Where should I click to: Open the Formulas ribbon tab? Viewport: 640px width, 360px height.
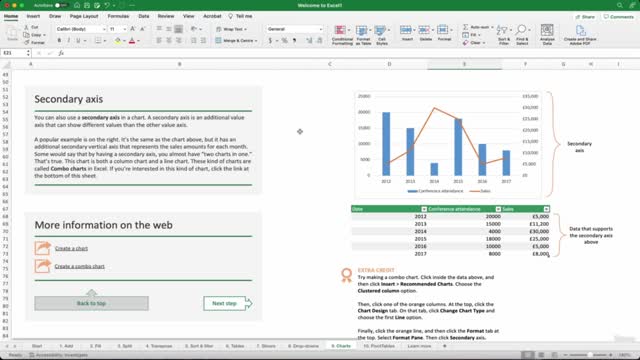point(118,16)
